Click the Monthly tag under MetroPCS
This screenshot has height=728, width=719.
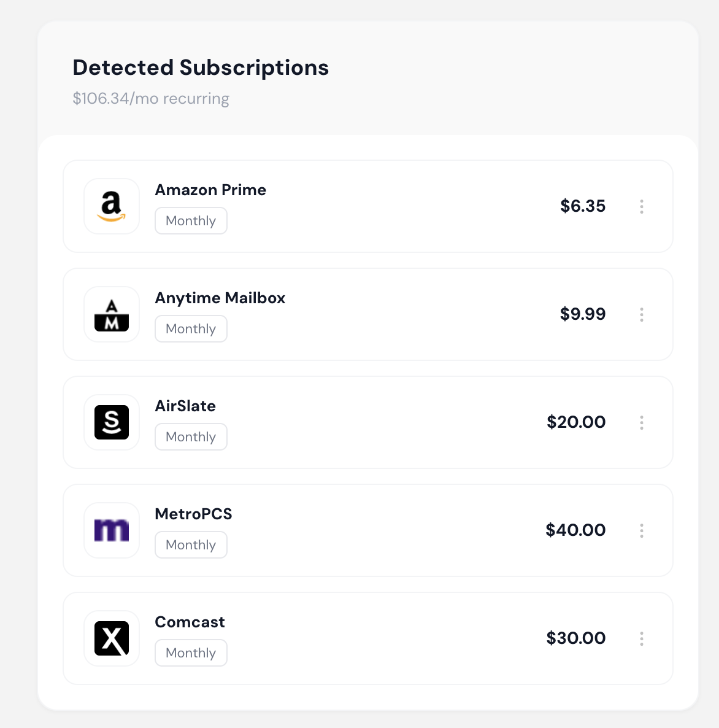coord(191,545)
